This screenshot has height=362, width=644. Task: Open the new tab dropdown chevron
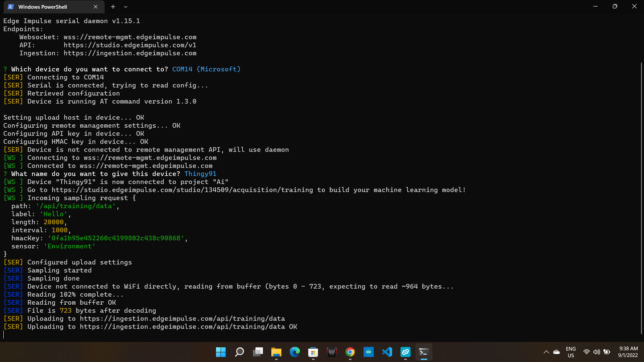(x=125, y=7)
